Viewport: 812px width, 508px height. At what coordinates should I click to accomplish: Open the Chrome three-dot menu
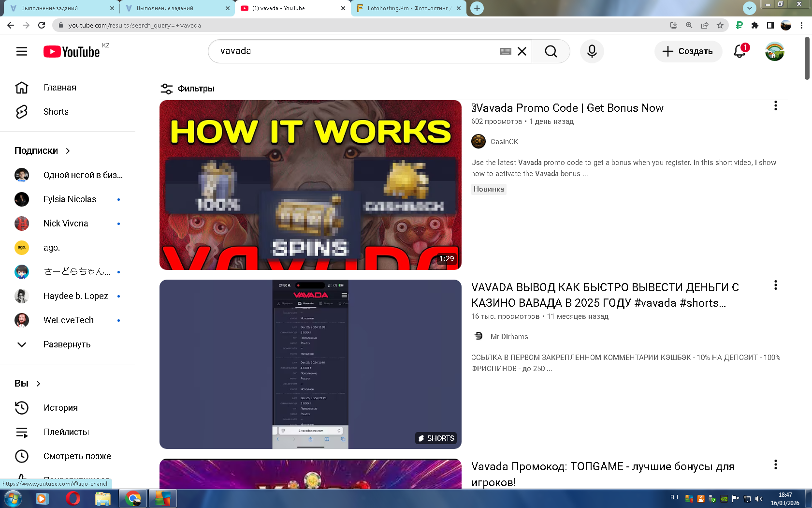[x=801, y=25]
